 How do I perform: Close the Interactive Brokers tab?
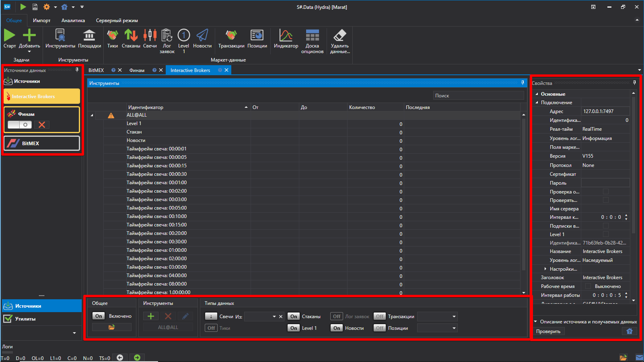pos(226,70)
